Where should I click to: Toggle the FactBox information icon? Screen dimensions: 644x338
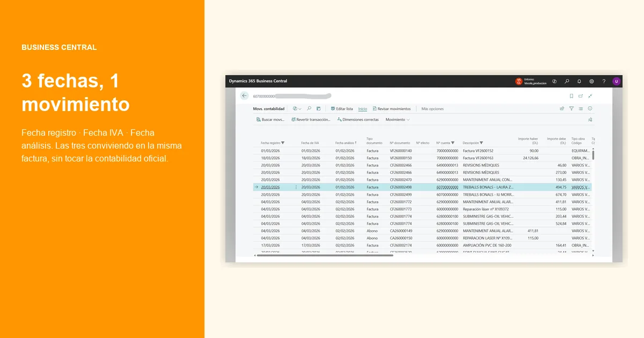(590, 108)
